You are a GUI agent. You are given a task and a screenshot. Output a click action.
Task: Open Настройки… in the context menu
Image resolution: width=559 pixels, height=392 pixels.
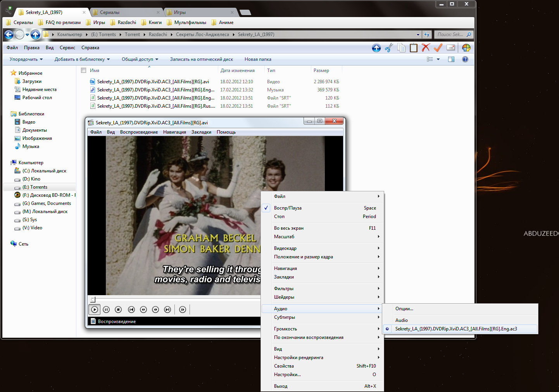pyautogui.click(x=323, y=375)
